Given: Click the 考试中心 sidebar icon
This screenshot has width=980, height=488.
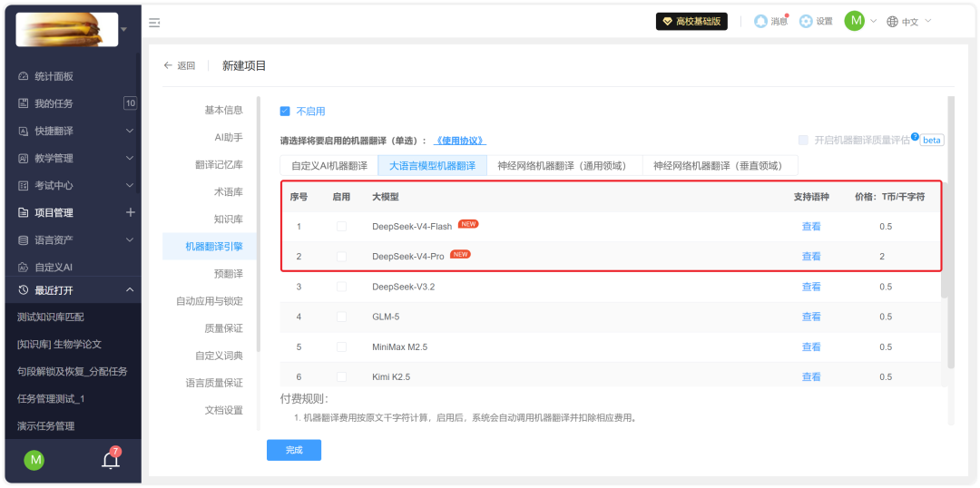Looking at the screenshot, I should coord(23,186).
